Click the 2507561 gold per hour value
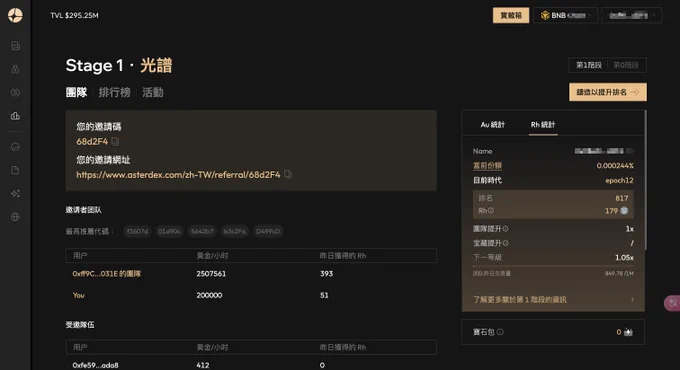The width and height of the screenshot is (680, 370). click(211, 274)
